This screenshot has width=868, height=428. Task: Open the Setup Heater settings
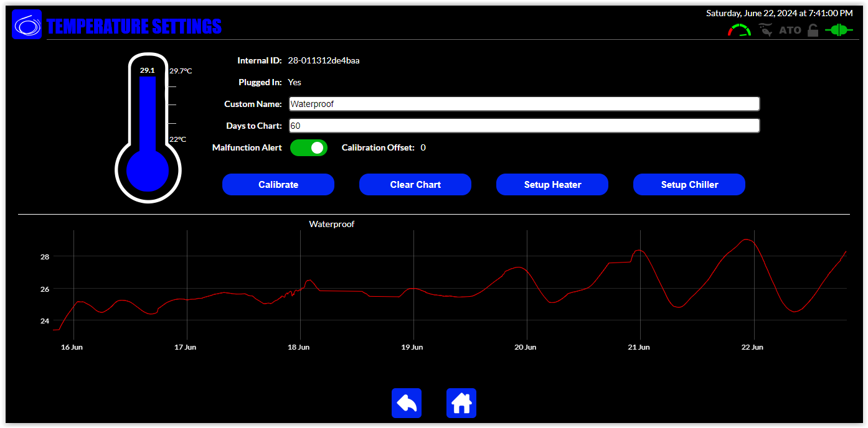(552, 185)
